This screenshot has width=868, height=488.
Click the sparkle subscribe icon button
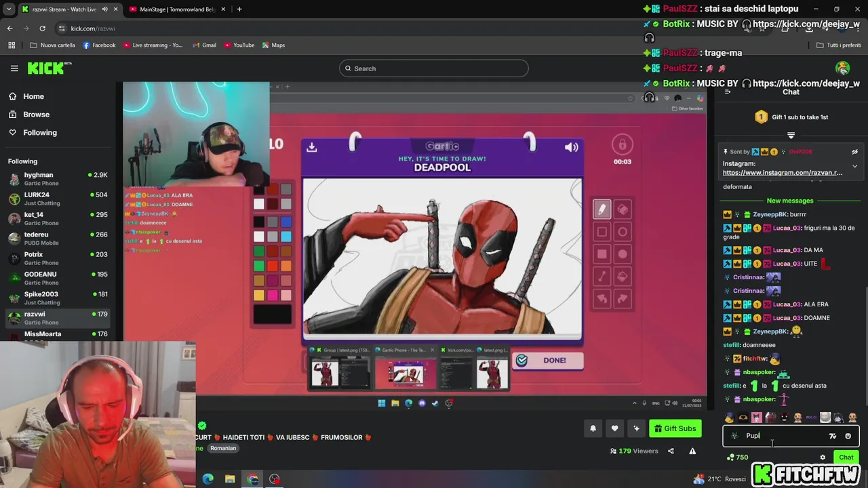tap(636, 428)
